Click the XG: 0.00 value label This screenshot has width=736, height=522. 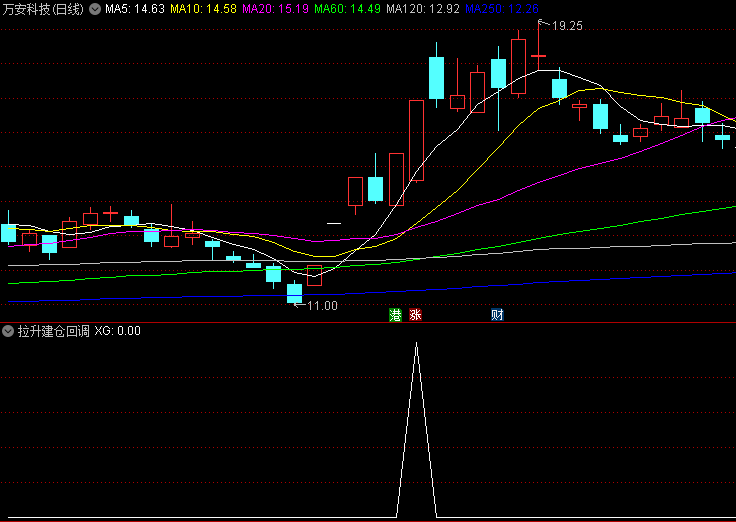pyautogui.click(x=118, y=330)
